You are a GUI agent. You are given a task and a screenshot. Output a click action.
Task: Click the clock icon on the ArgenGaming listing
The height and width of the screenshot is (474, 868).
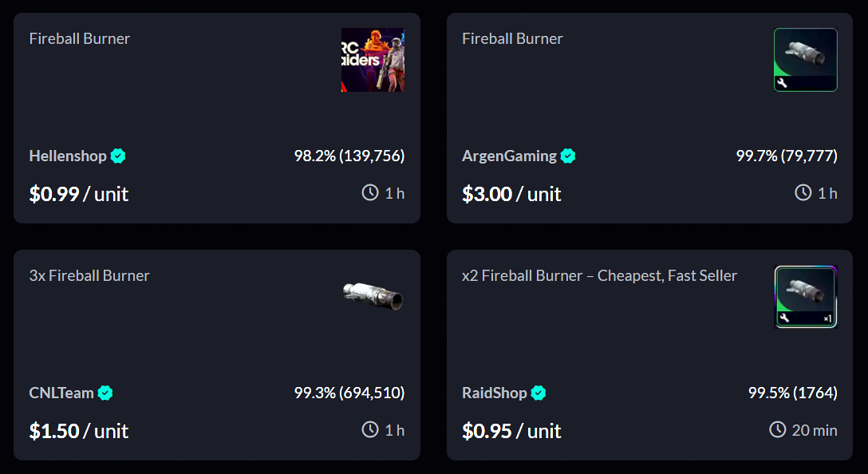point(804,192)
